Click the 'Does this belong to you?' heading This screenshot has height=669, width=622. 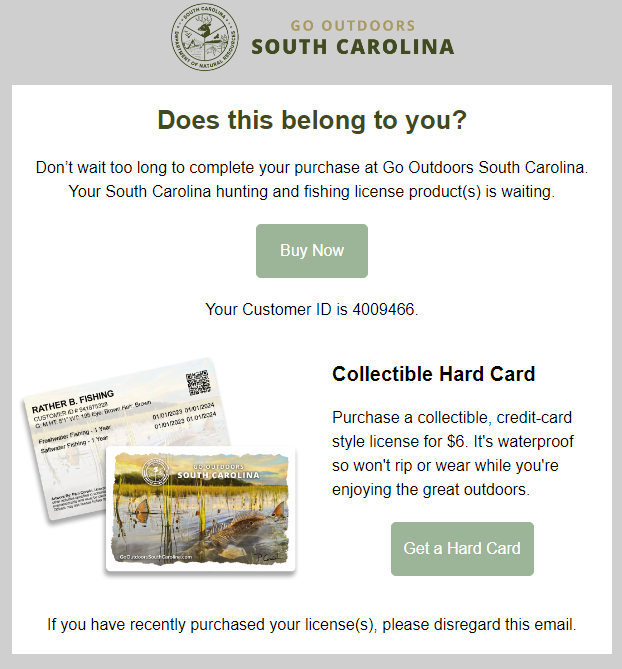[312, 120]
